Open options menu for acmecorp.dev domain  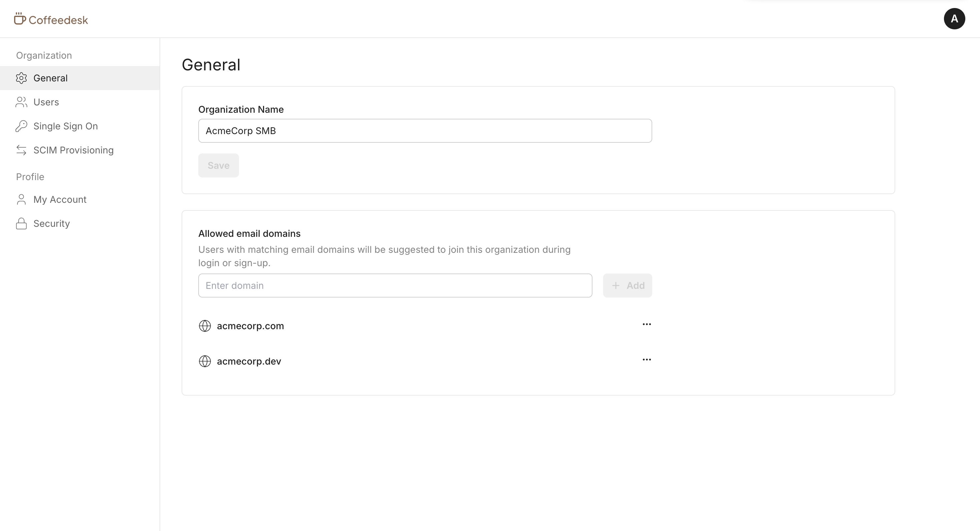646,360
